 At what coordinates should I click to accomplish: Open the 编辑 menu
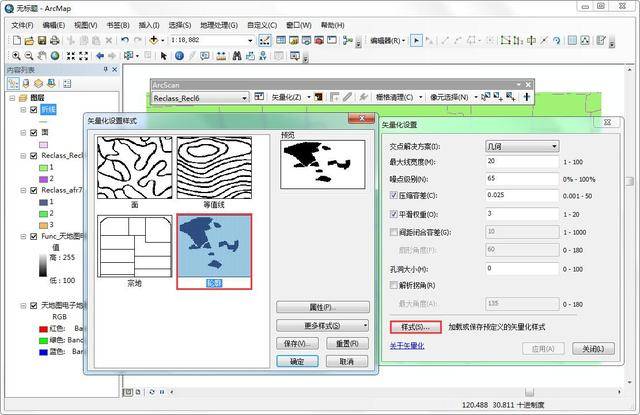[x=54, y=25]
